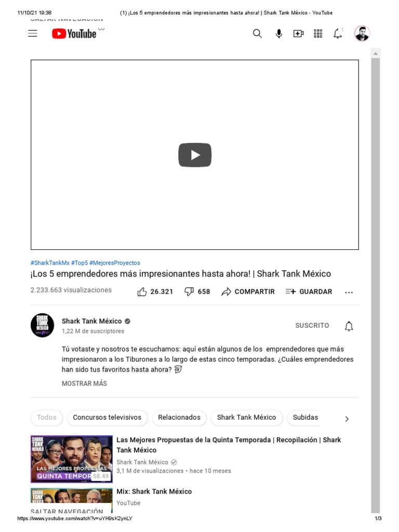Open the #MejoresProyectos hashtag
The height and width of the screenshot is (532, 399).
(115, 263)
